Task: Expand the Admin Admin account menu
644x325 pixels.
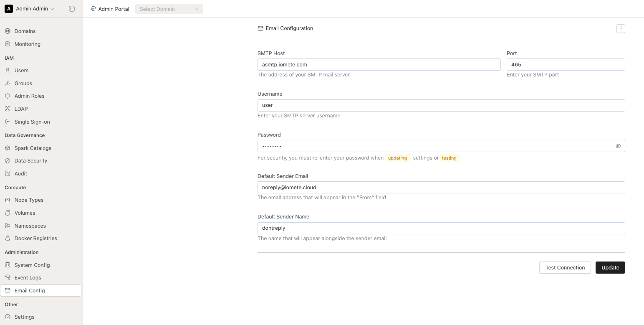Action: (x=35, y=9)
